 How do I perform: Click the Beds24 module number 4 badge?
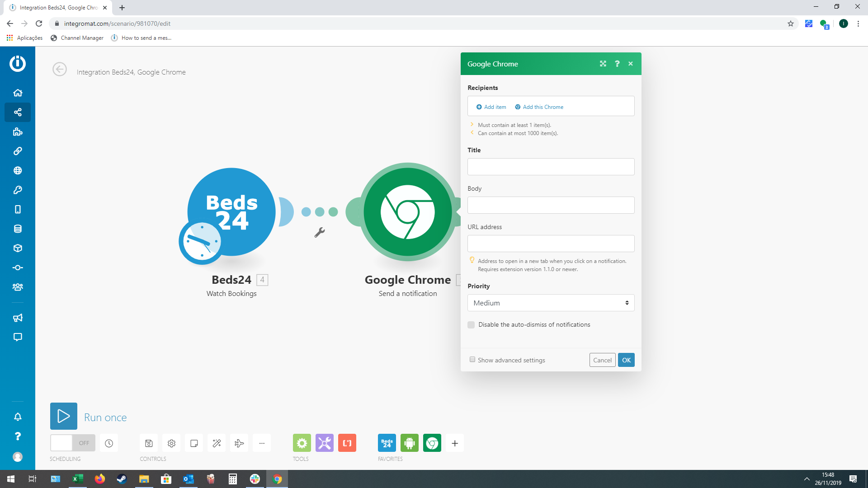click(262, 280)
